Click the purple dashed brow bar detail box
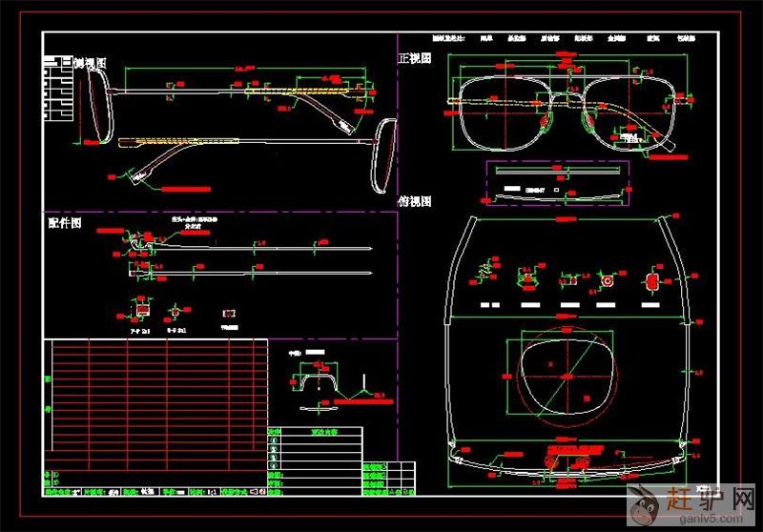The width and height of the screenshot is (763, 532). (560, 181)
